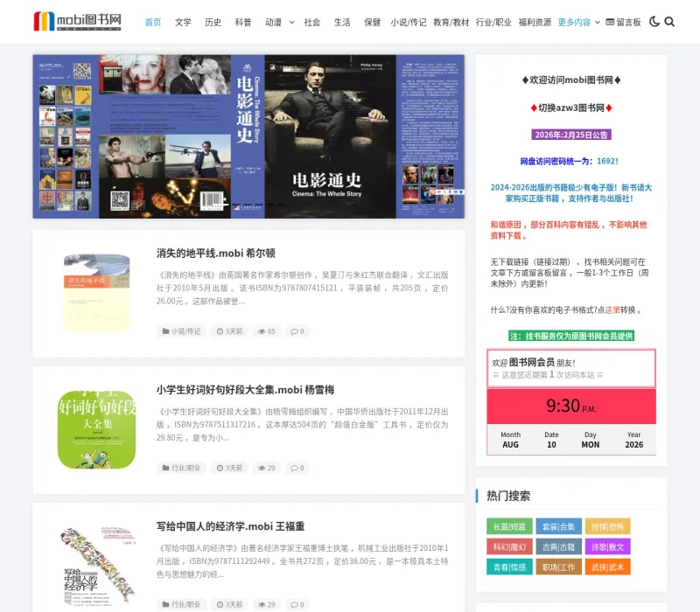Open the search magnifier icon
700x612 pixels.
coord(669,21)
